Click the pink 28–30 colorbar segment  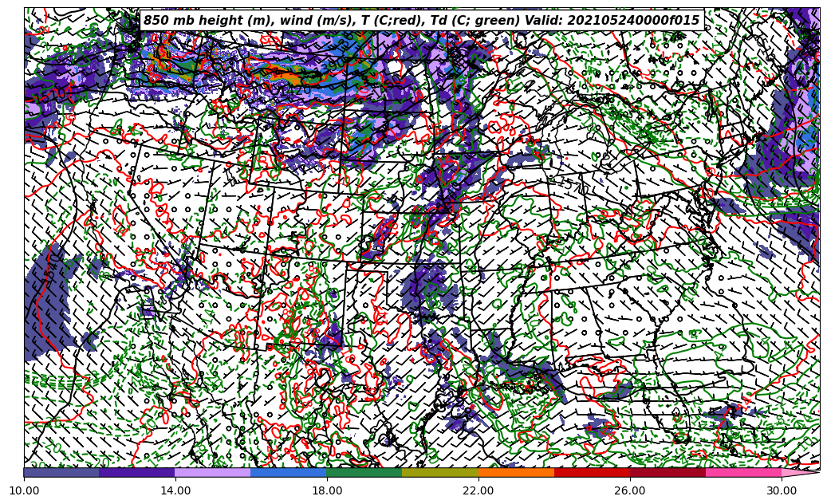tap(743, 472)
